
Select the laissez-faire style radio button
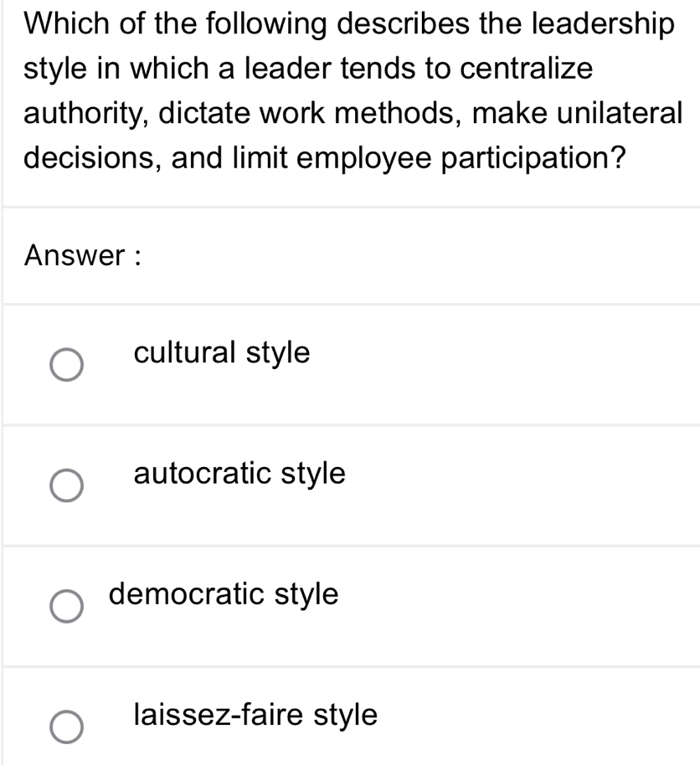[x=69, y=727]
